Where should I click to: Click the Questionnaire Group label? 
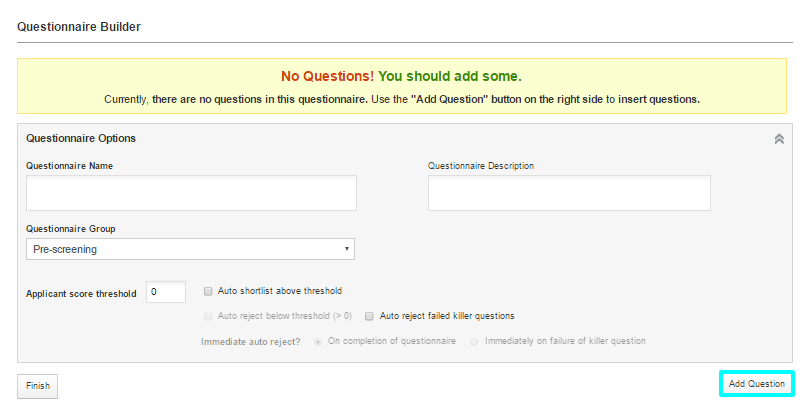pos(70,228)
